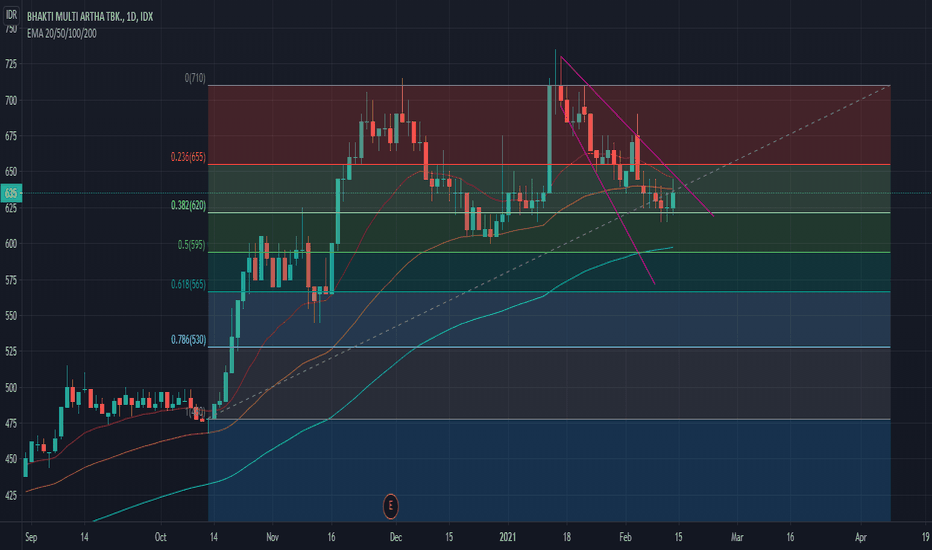Click the 475 price axis label
The width and height of the screenshot is (932, 550).
coord(11,423)
